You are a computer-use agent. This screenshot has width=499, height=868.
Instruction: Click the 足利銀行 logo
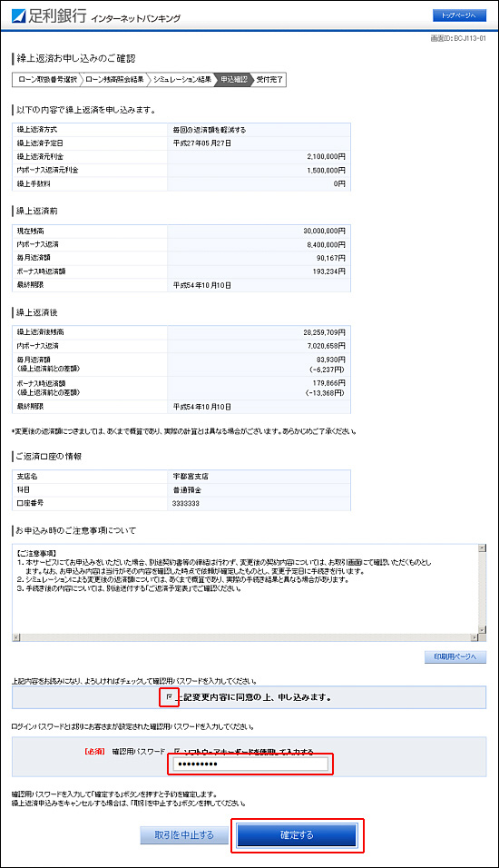pyautogui.click(x=49, y=16)
